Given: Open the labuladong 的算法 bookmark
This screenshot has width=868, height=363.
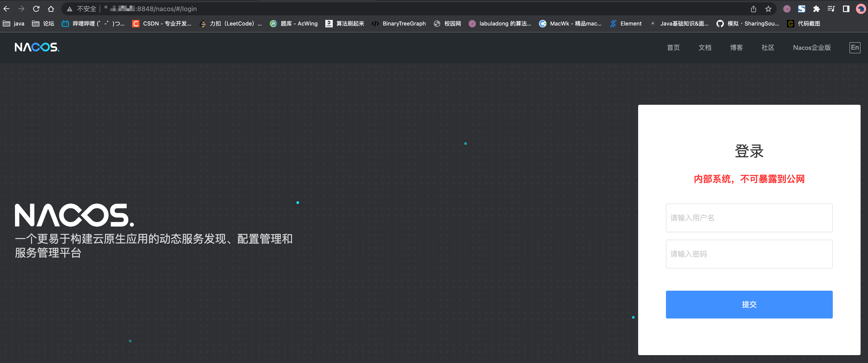Looking at the screenshot, I should [x=500, y=24].
